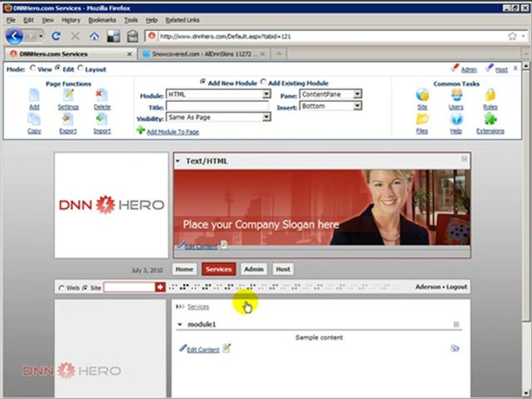
Task: Open the Visibility Same As Page dropdown
Action: point(218,117)
